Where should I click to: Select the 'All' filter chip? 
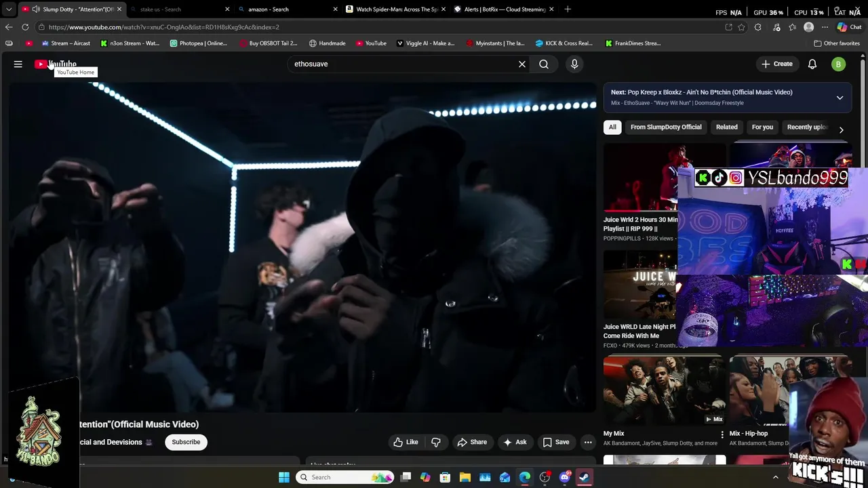pos(612,127)
